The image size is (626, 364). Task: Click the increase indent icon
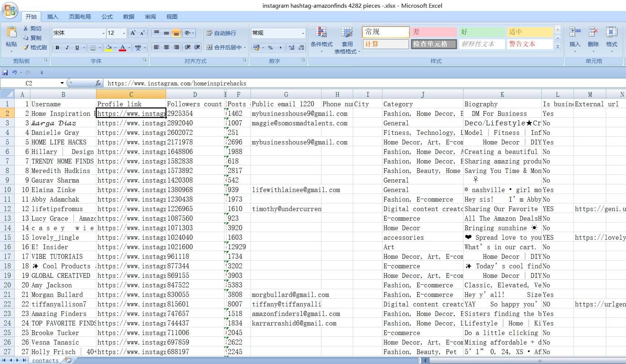(197, 47)
